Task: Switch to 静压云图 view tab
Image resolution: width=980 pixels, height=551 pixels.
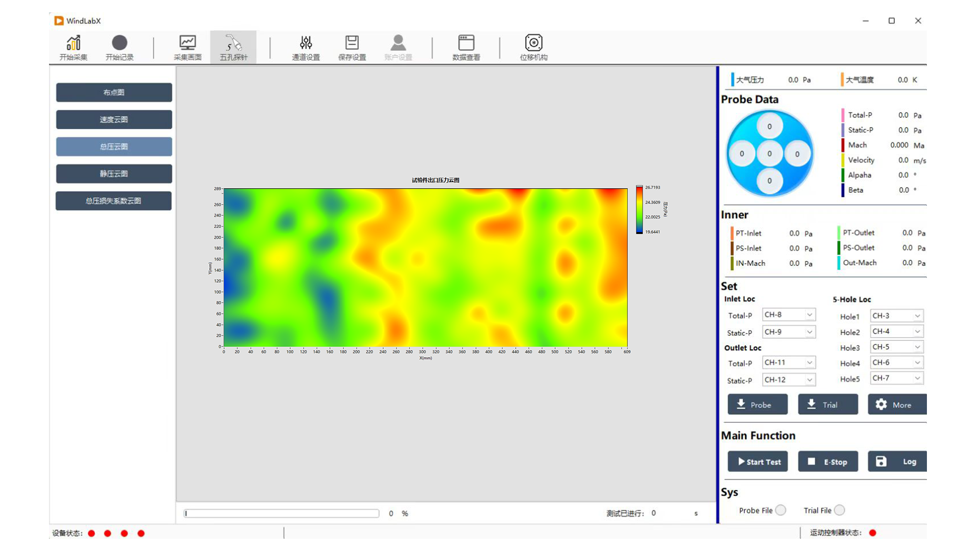Action: click(113, 173)
